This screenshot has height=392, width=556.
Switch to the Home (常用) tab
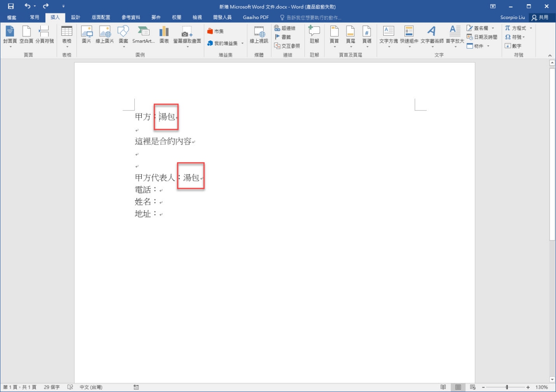pyautogui.click(x=35, y=18)
